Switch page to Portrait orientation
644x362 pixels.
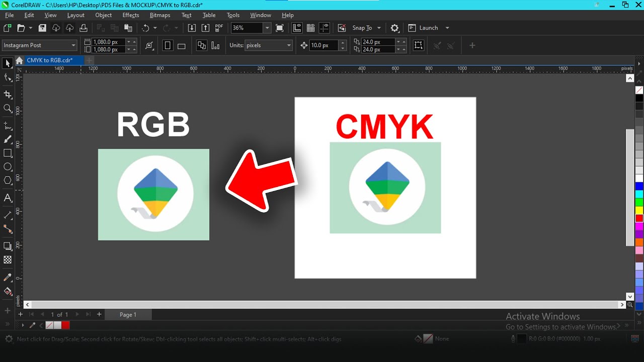click(168, 46)
